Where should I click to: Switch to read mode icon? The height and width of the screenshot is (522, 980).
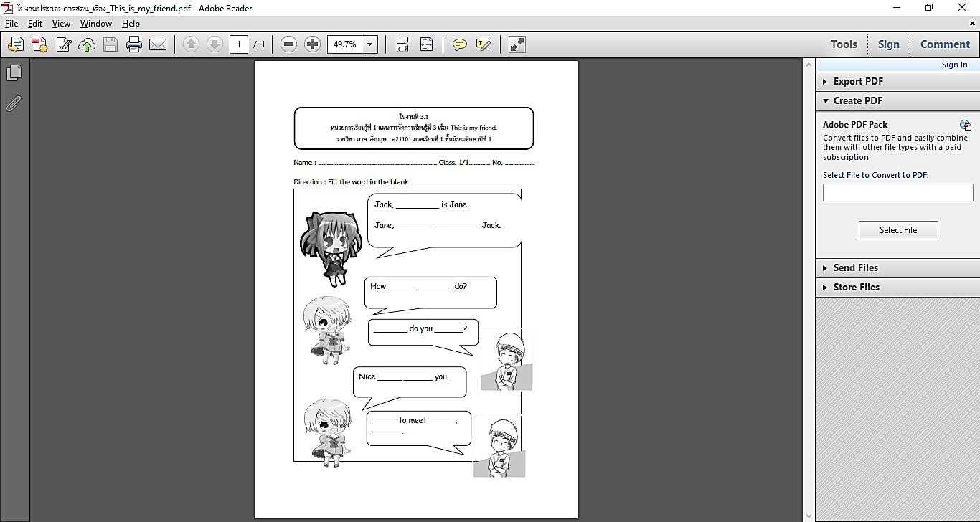[x=517, y=44]
